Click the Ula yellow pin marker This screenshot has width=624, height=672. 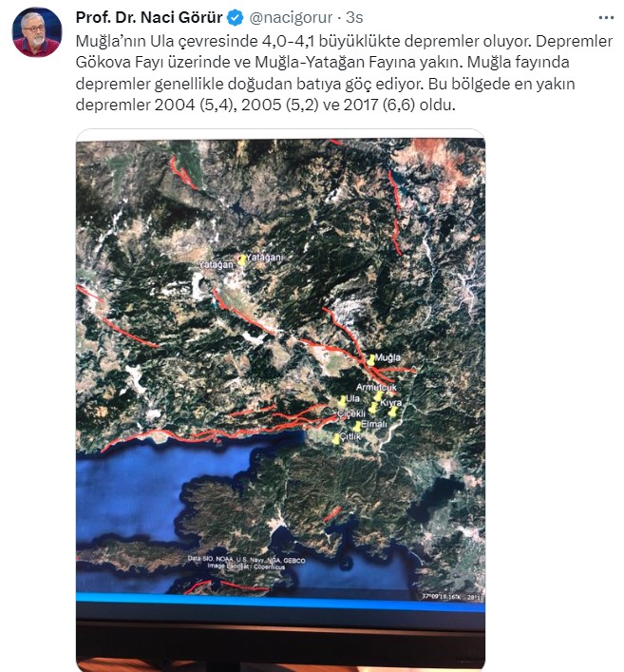(342, 401)
